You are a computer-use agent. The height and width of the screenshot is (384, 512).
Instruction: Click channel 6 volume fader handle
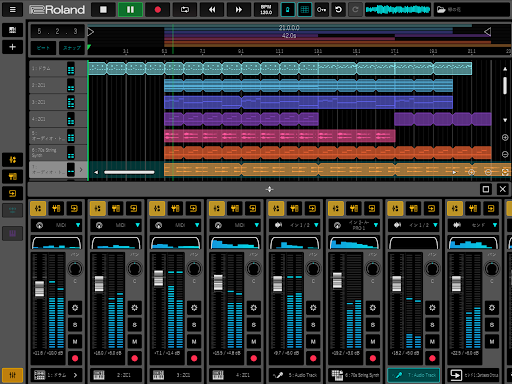[337, 280]
